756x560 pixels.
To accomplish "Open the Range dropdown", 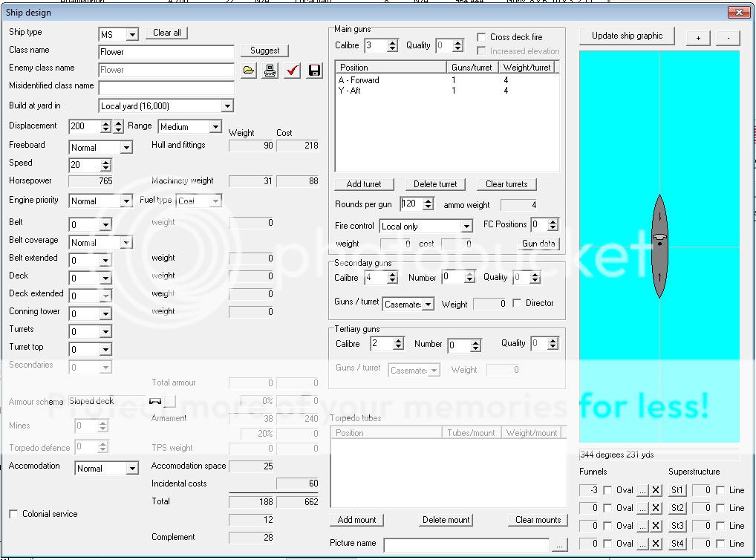I will point(215,127).
